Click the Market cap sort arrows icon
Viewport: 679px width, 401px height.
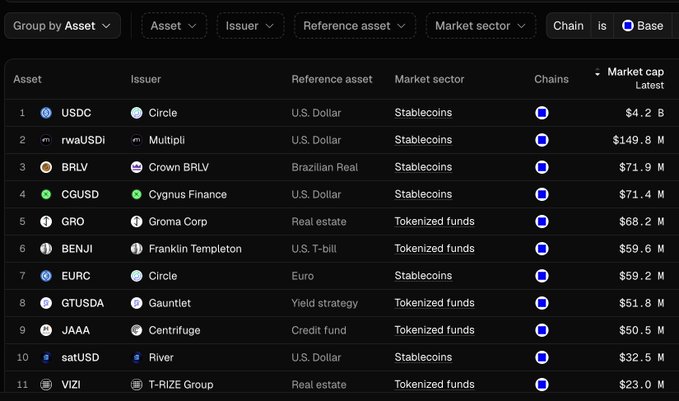(x=597, y=72)
